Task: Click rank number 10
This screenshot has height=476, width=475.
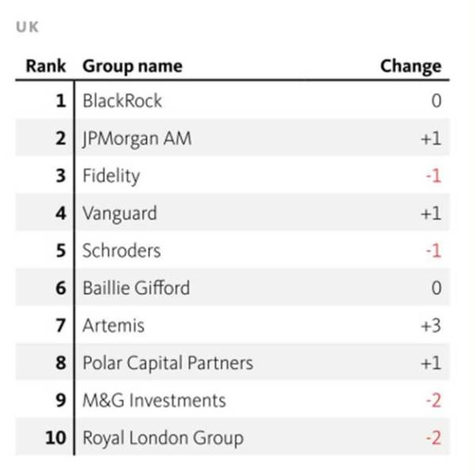Action: click(56, 438)
